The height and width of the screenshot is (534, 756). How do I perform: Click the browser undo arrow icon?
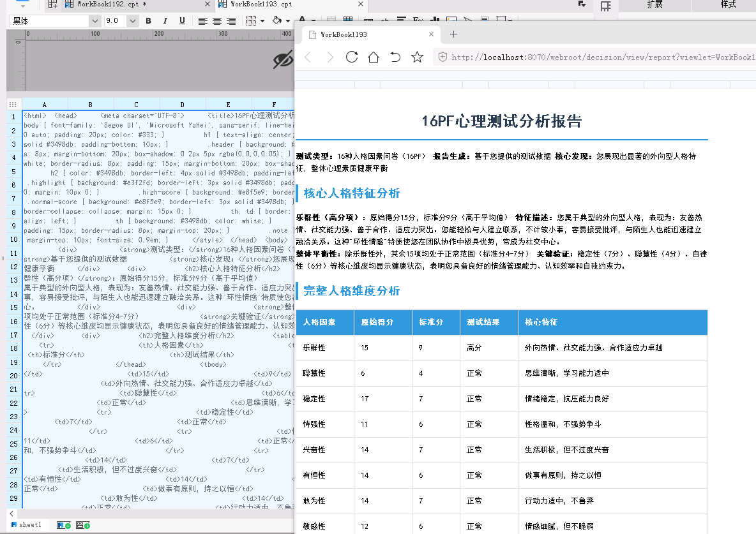click(x=395, y=57)
